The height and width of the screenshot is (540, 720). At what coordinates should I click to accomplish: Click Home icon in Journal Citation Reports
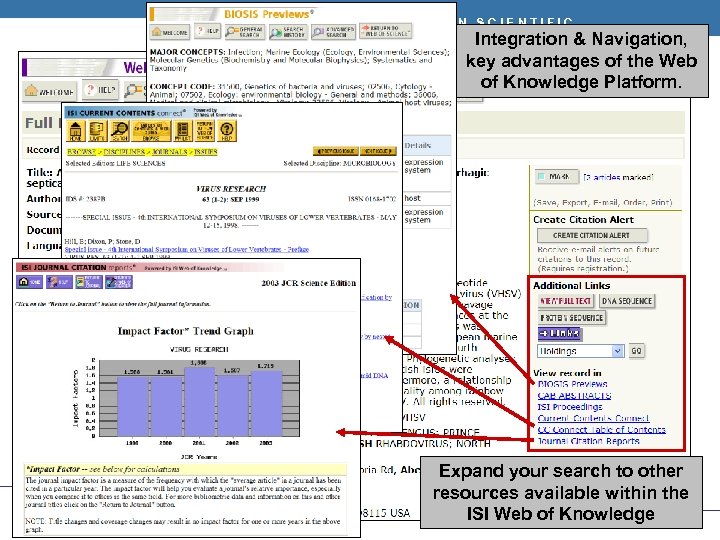pos(29,282)
